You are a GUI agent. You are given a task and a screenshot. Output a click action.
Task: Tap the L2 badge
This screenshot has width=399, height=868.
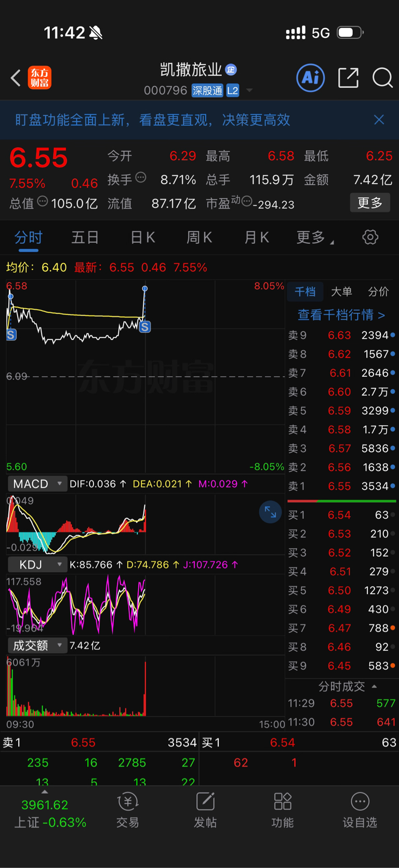point(233,90)
